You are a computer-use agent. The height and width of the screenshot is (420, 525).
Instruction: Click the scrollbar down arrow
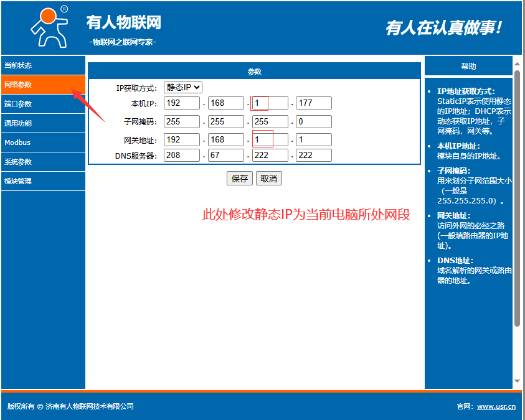(517, 381)
